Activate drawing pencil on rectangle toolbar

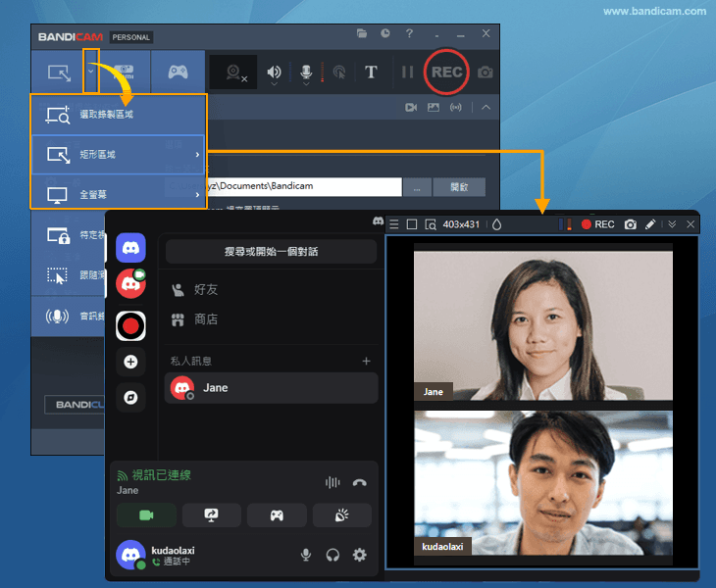(x=650, y=224)
